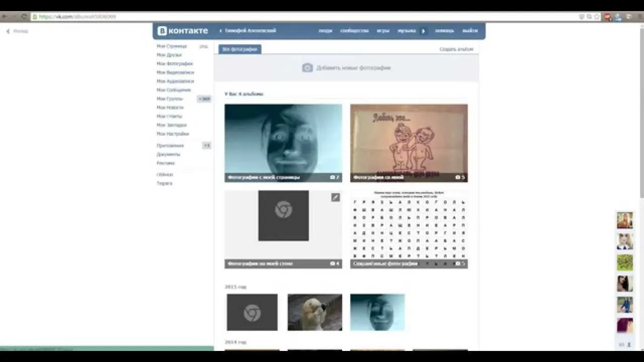
Task: Open Приложения in the sidebar
Action: click(x=170, y=145)
